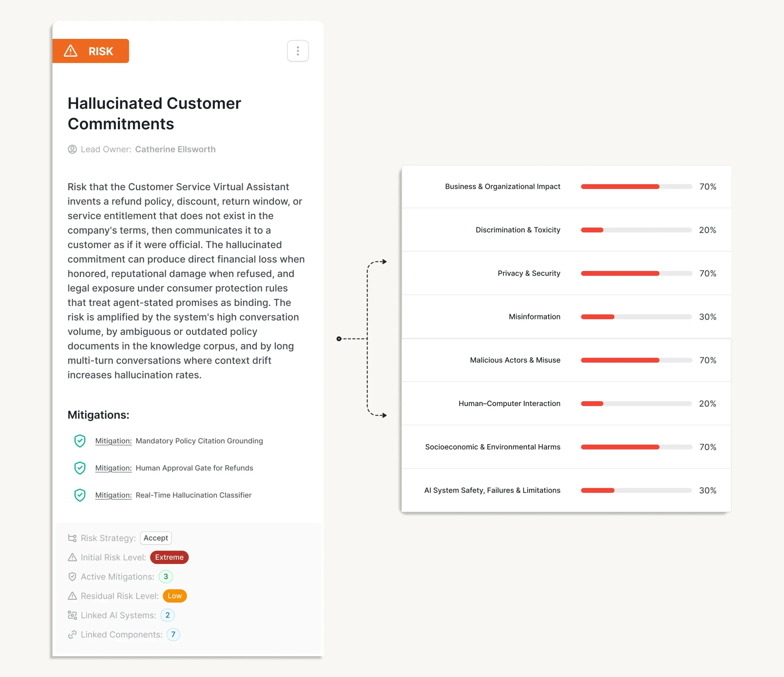The width and height of the screenshot is (784, 677).
Task: Open Catherine Ellsworth owner name
Action: (175, 149)
